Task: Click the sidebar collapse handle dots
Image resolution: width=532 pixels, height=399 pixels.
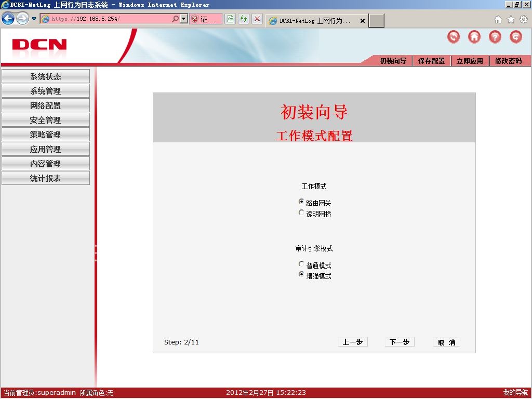Action: click(x=96, y=253)
